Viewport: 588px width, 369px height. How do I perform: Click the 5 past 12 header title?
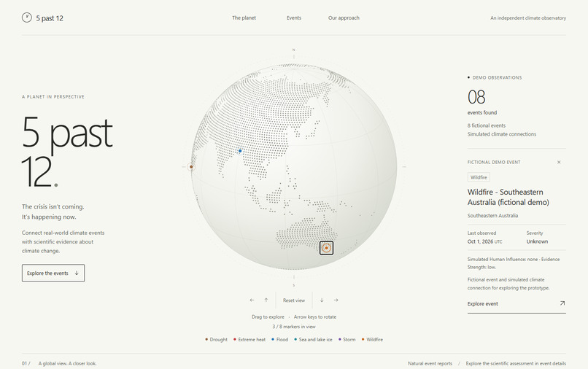(50, 18)
